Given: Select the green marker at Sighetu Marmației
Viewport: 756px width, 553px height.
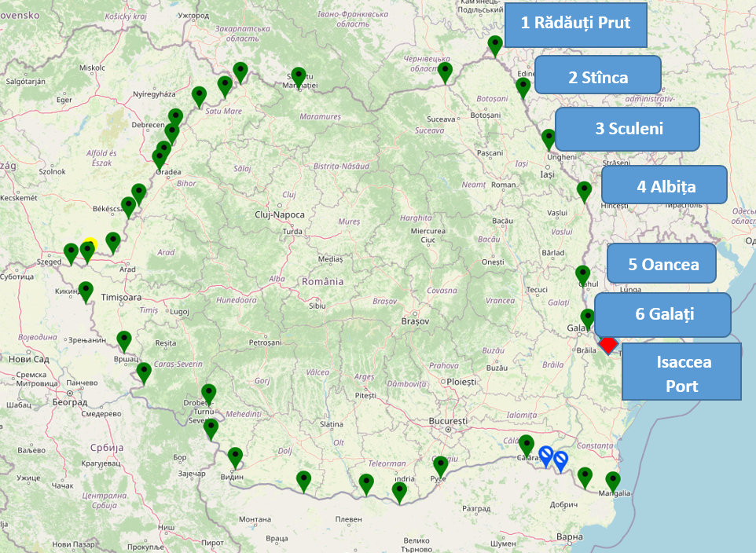Looking at the screenshot, I should (298, 76).
